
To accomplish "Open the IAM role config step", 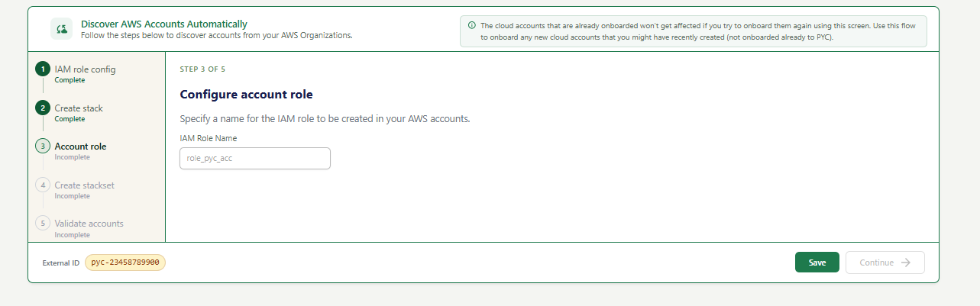I will pyautogui.click(x=86, y=69).
